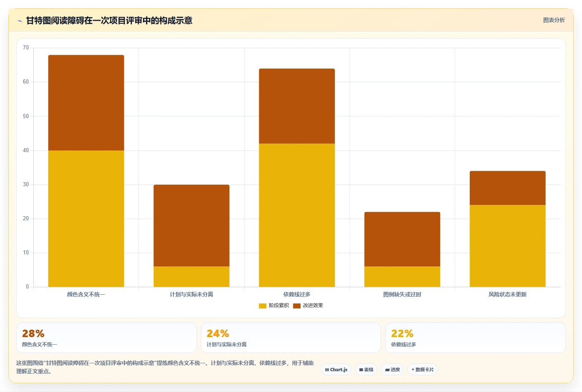The image size is (582, 392).
Task: Toggle the 阶段累积 legend swatch
Action: click(263, 306)
